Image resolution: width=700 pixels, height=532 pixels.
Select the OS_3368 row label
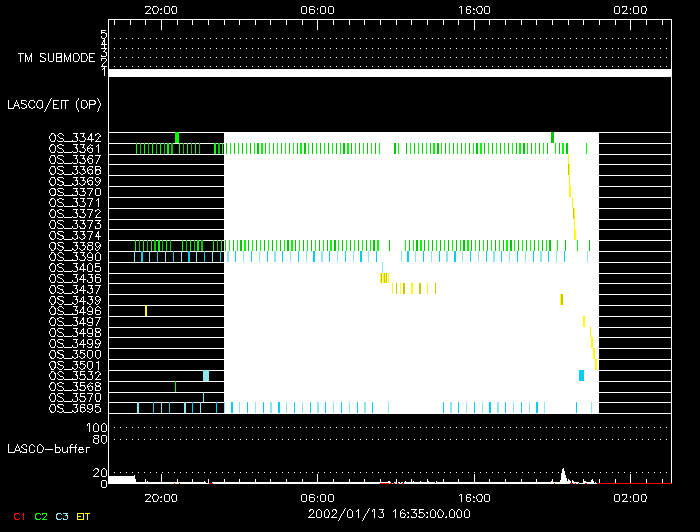[x=75, y=170]
